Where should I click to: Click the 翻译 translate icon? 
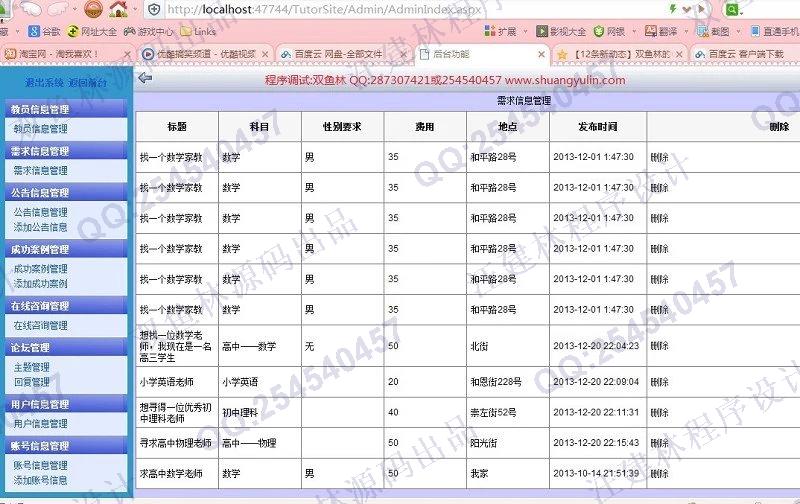pyautogui.click(x=651, y=32)
